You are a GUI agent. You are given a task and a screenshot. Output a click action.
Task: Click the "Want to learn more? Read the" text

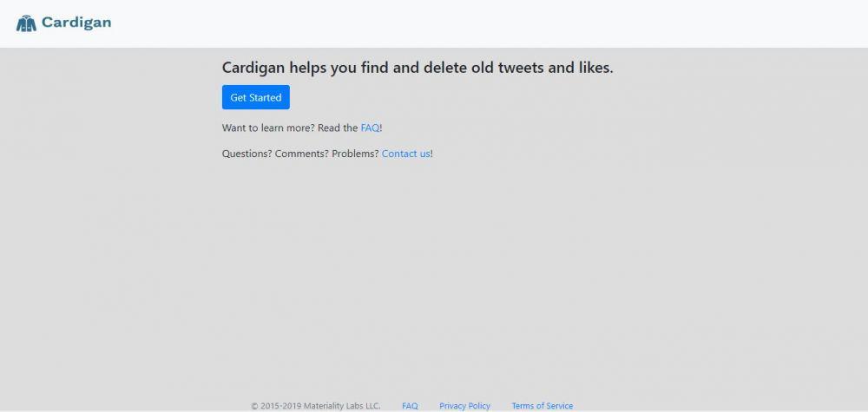[290, 128]
